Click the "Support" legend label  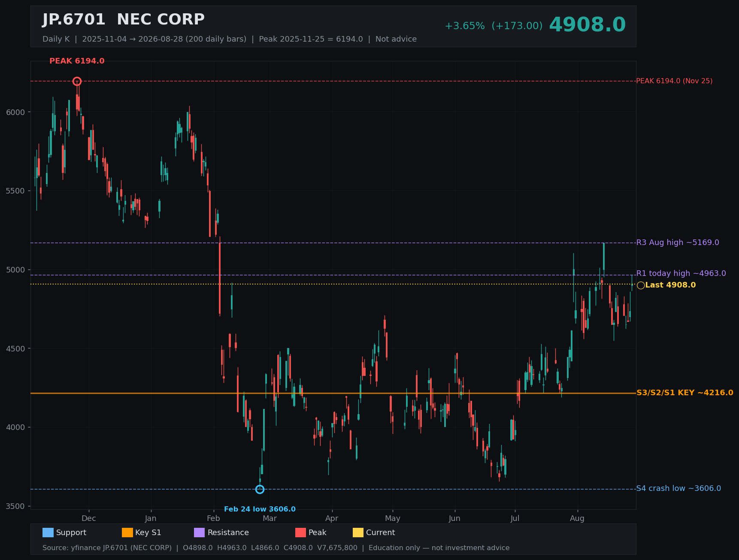click(x=71, y=533)
